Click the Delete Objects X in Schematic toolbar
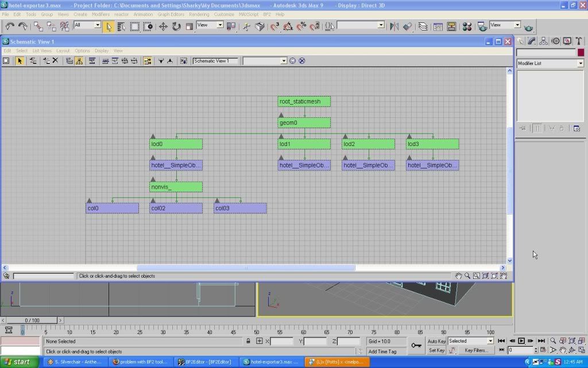The height and width of the screenshot is (368, 588). point(55,61)
